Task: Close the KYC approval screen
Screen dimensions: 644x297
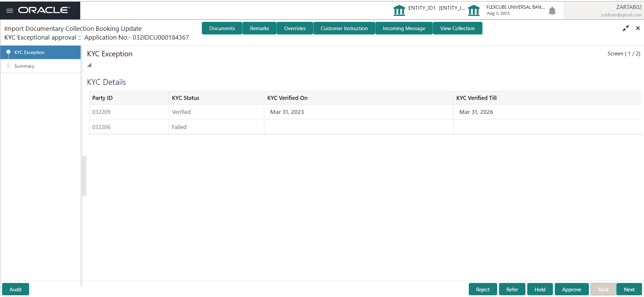Action: pyautogui.click(x=638, y=28)
